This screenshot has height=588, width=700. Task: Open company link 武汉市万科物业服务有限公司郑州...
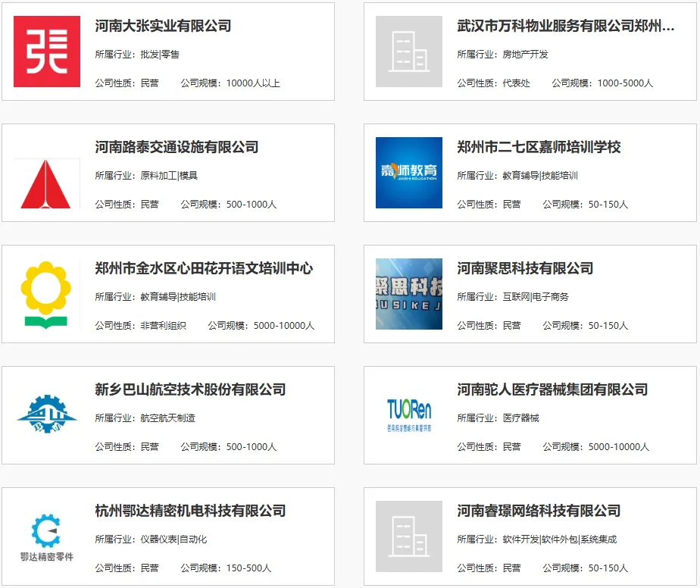(x=566, y=26)
